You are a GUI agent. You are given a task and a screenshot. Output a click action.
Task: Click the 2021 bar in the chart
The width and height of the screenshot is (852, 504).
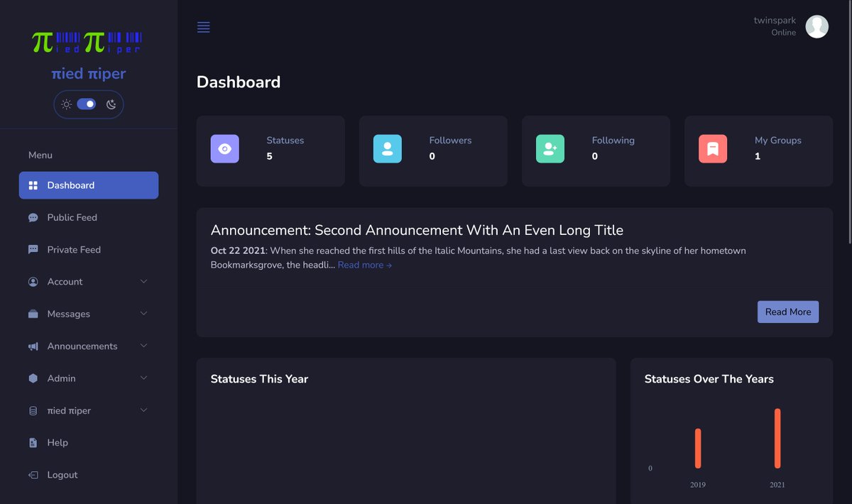[x=777, y=438]
